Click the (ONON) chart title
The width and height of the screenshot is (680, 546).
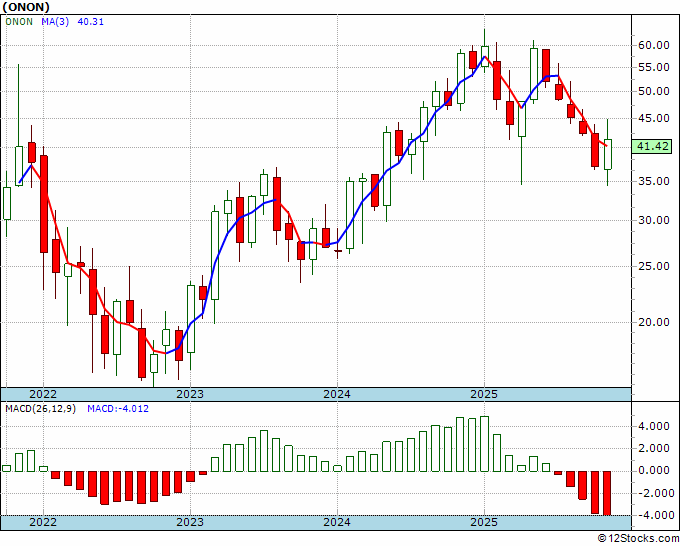[x=26, y=7]
